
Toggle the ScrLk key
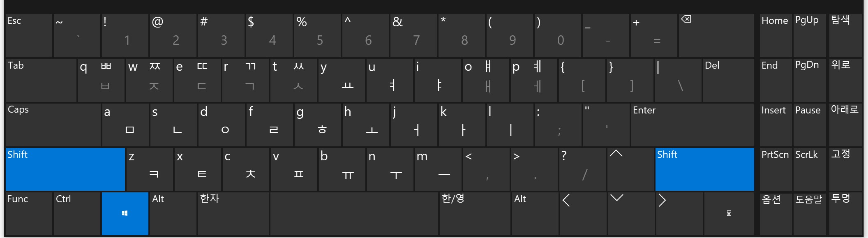point(810,169)
